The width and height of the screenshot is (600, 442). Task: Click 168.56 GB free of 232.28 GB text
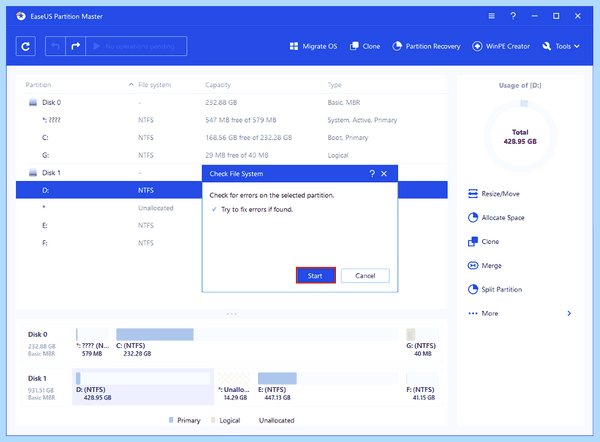point(249,137)
